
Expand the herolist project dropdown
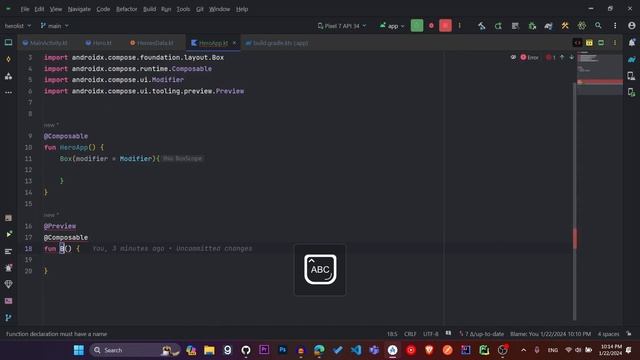coord(18,26)
